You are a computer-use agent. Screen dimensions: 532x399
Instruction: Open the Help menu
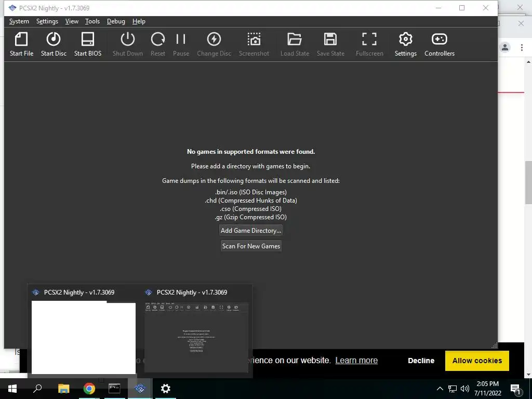(139, 21)
